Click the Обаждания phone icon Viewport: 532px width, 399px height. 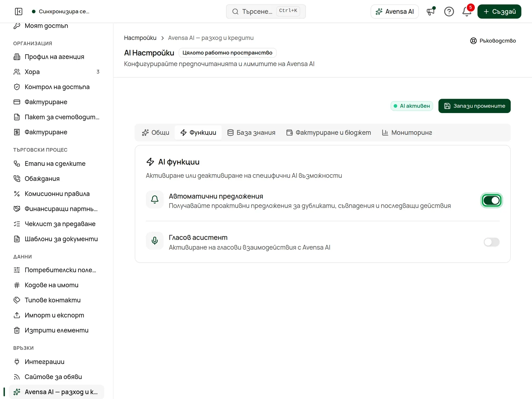tap(17, 179)
